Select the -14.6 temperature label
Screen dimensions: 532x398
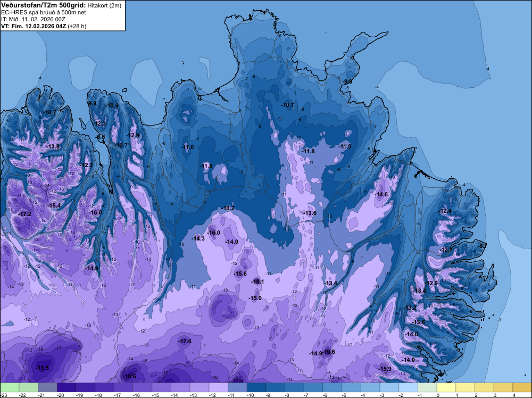(x=381, y=194)
